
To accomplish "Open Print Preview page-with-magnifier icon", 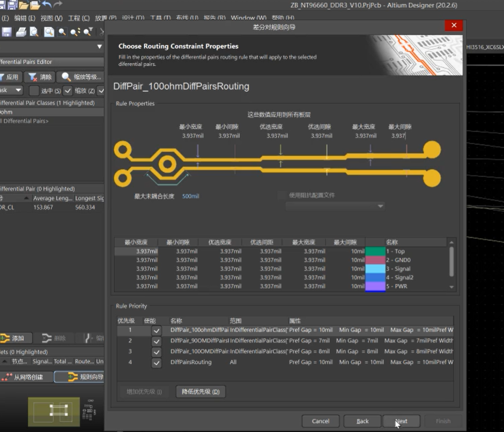I will pos(34,32).
